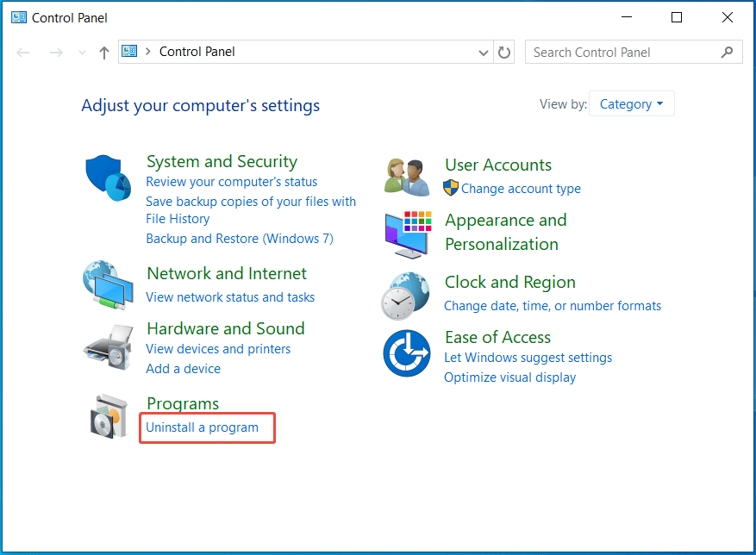Open Ease of Access heading
Viewport: 756px width, 555px height.
tap(497, 337)
